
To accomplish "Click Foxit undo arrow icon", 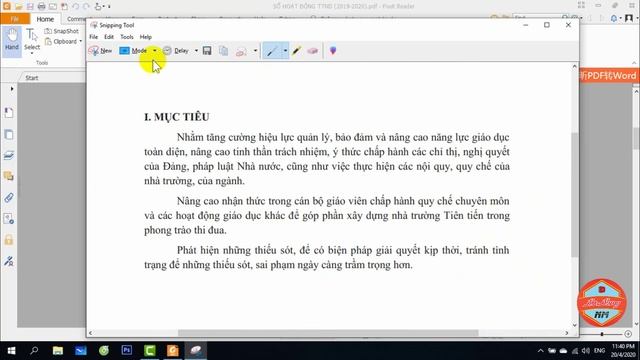I will tap(76, 6).
